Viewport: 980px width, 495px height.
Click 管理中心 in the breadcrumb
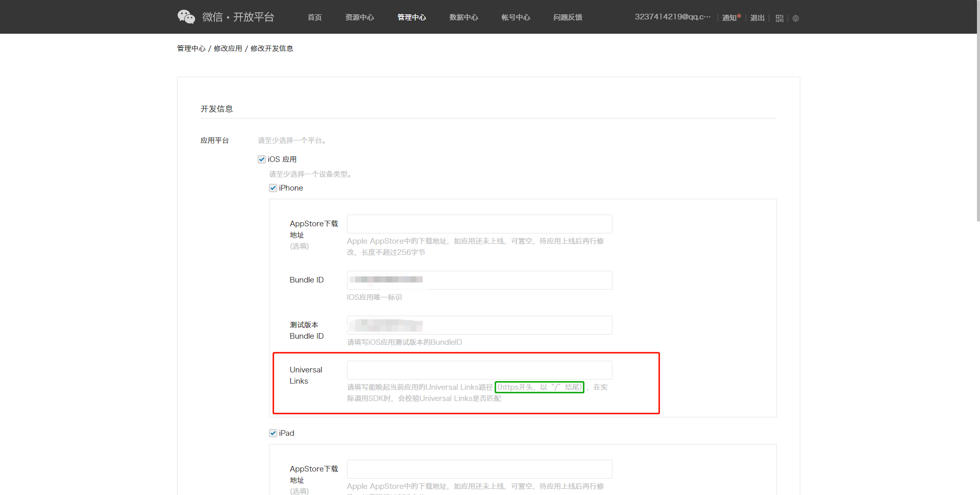click(x=191, y=49)
